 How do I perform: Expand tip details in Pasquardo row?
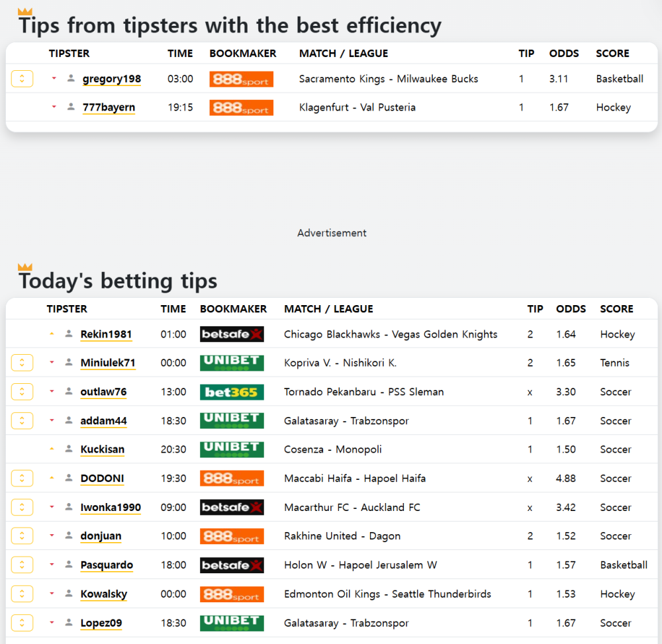click(22, 565)
